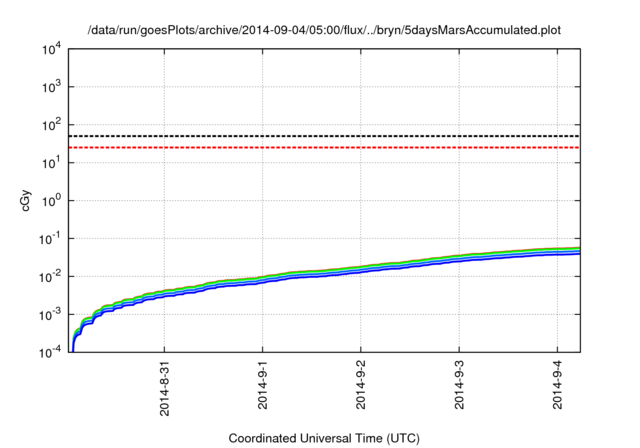Image resolution: width=640 pixels, height=448 pixels.
Task: Click the 10^2 y-axis label
Action: pyautogui.click(x=52, y=125)
